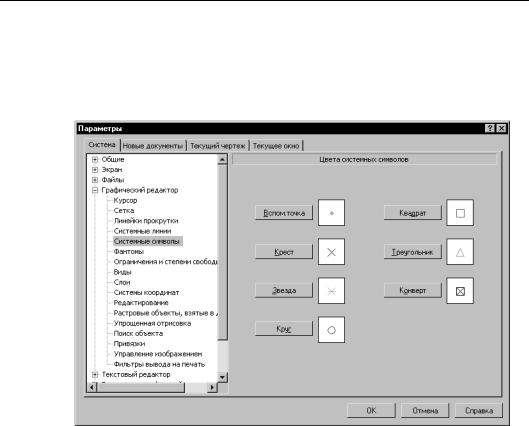Click the tree scroll left arrow

pyautogui.click(x=91, y=387)
